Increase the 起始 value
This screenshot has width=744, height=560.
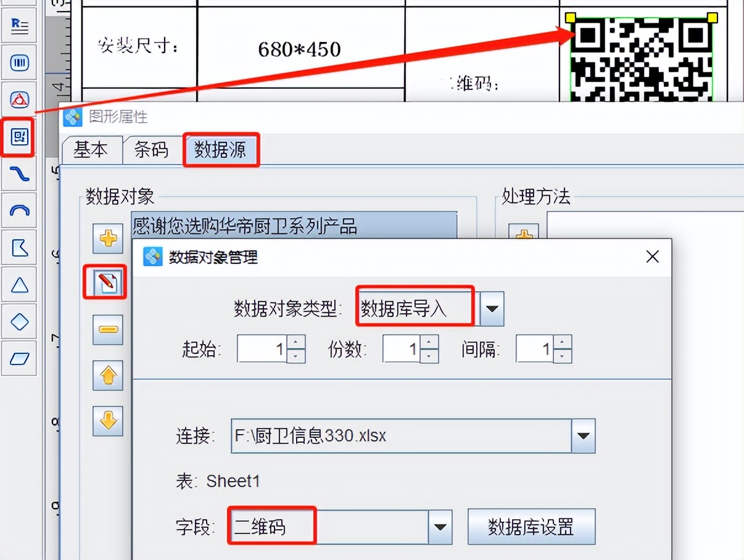[x=297, y=342]
